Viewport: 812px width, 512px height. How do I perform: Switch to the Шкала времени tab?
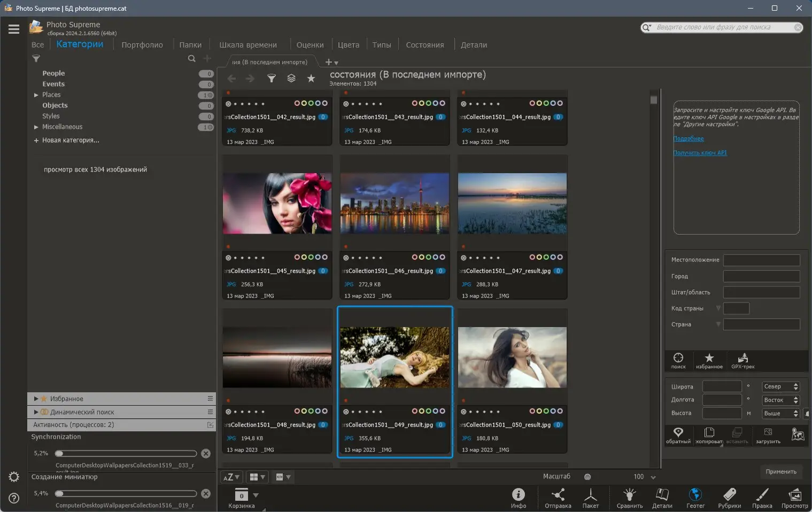(x=248, y=45)
